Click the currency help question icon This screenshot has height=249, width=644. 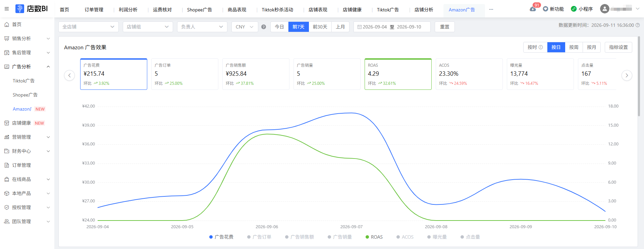tap(264, 27)
